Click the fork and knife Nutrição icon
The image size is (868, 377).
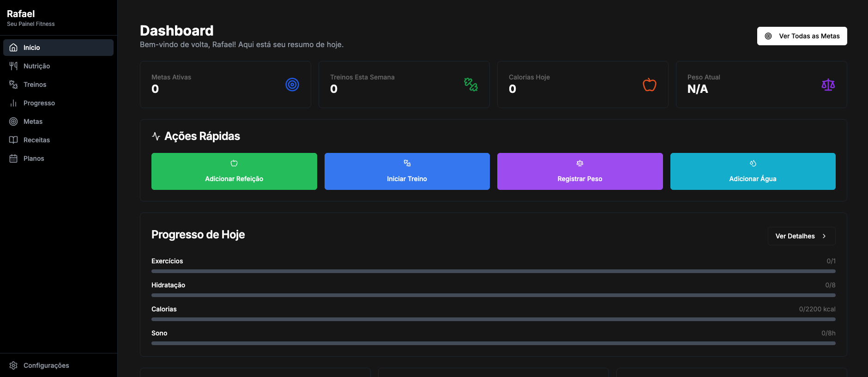13,66
